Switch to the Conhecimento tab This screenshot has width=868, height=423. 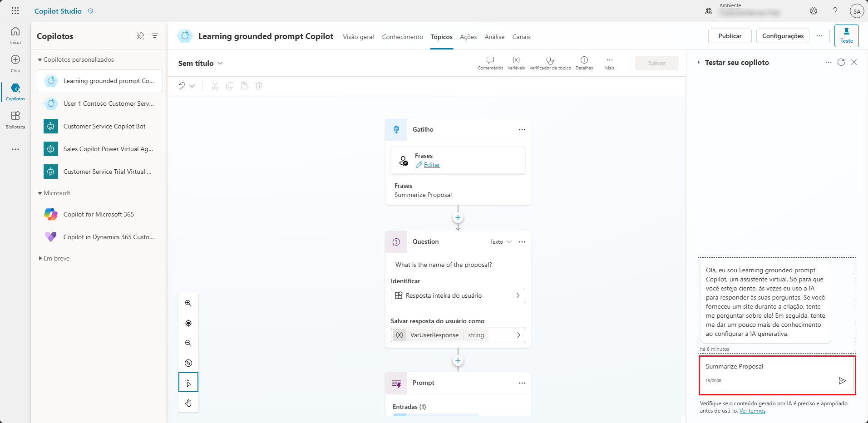pyautogui.click(x=402, y=37)
